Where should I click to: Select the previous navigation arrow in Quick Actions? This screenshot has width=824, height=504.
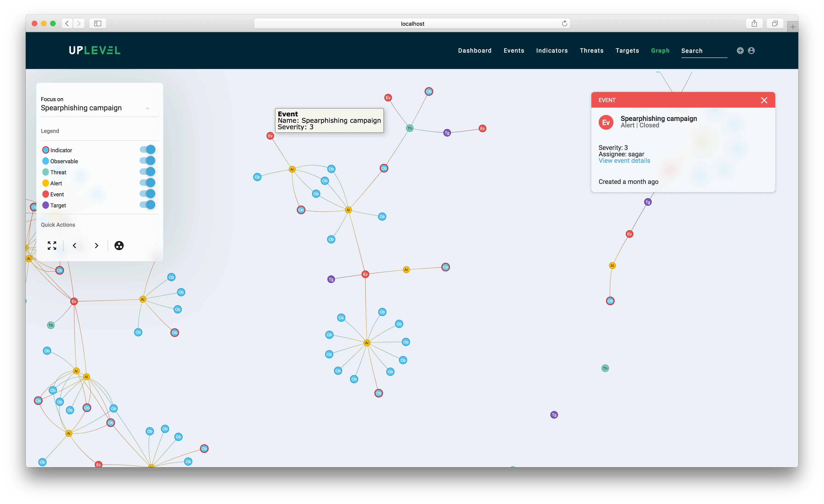[x=74, y=246]
